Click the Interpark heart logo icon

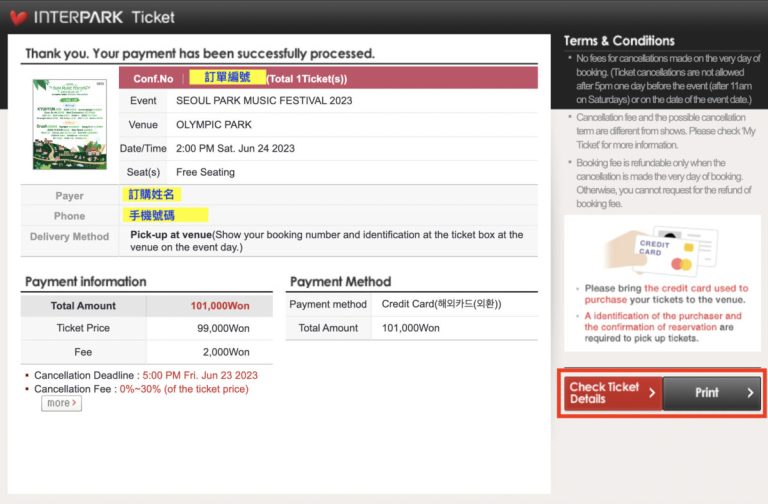pos(18,17)
